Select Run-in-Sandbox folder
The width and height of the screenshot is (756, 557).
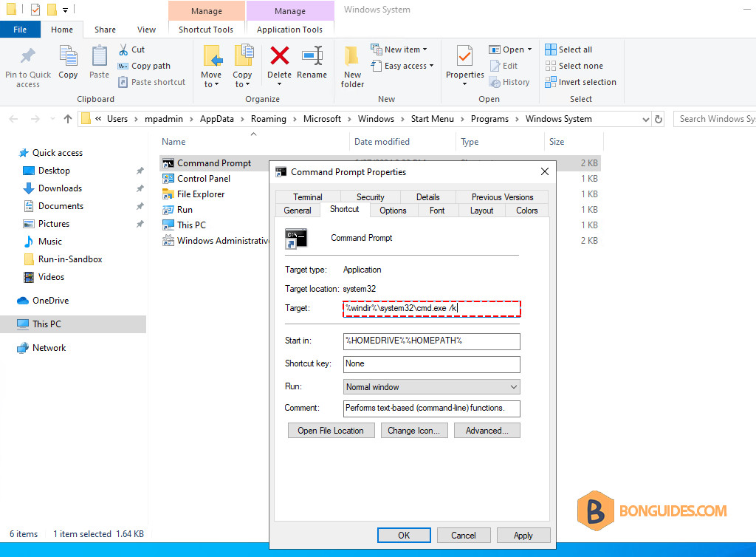point(70,259)
